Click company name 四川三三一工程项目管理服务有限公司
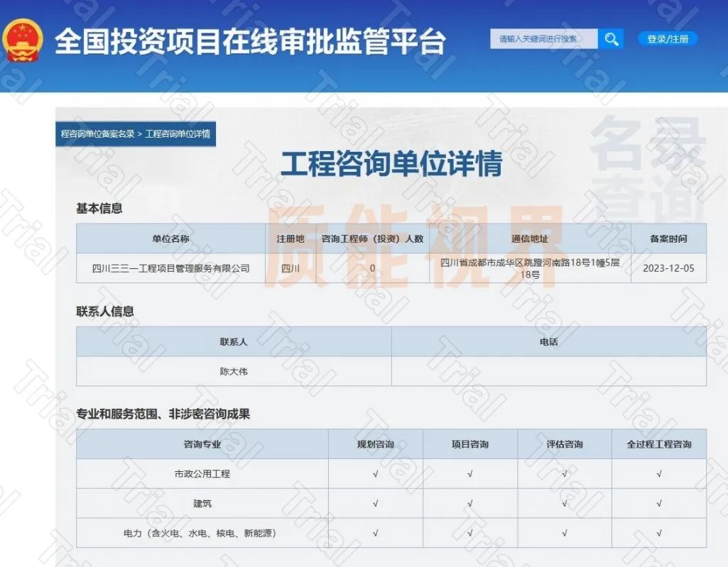This screenshot has width=728, height=567. [x=170, y=268]
